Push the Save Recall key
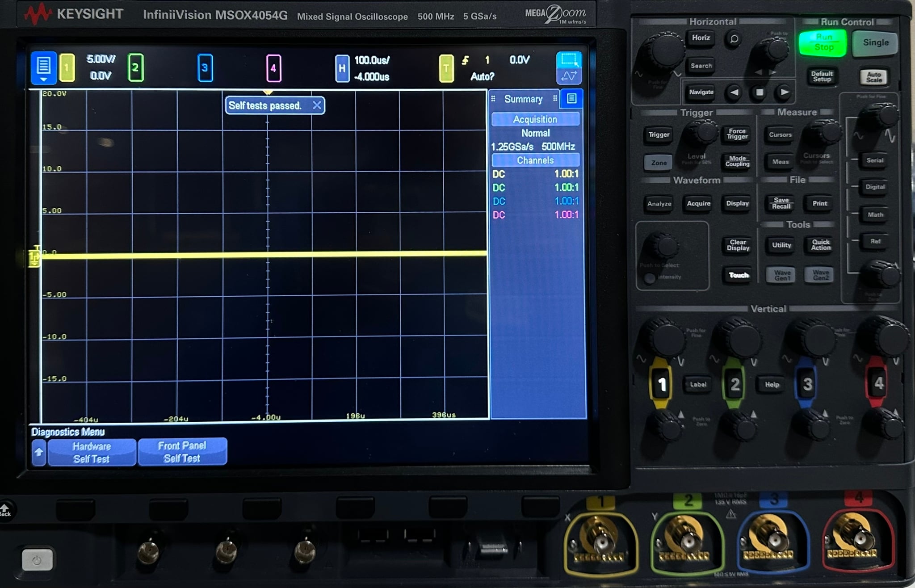The image size is (915, 588). (x=781, y=203)
